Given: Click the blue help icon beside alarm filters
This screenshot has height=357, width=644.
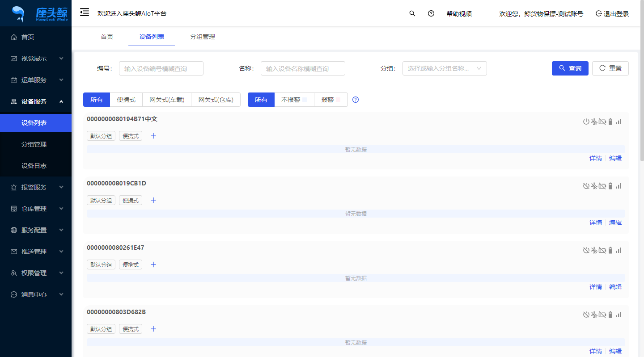Looking at the screenshot, I should coord(356,100).
